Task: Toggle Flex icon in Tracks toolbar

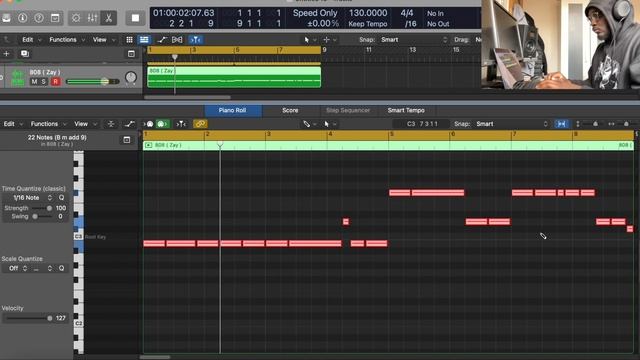Action: tap(177, 40)
